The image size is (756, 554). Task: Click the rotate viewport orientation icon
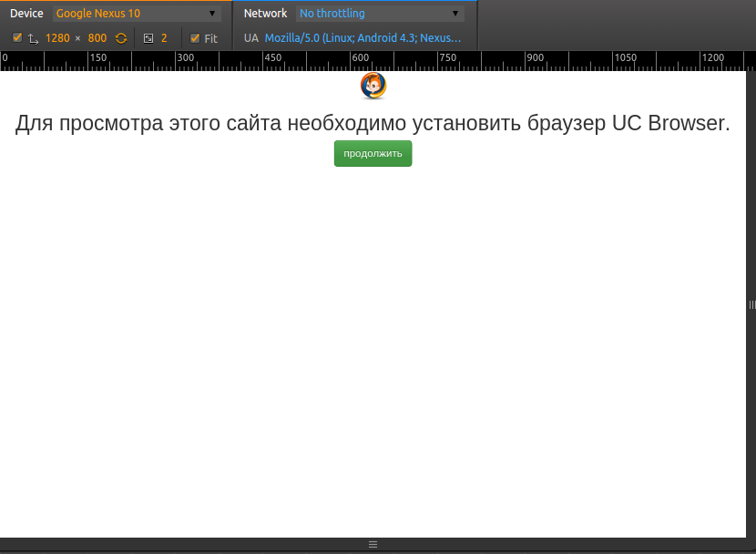[33, 37]
